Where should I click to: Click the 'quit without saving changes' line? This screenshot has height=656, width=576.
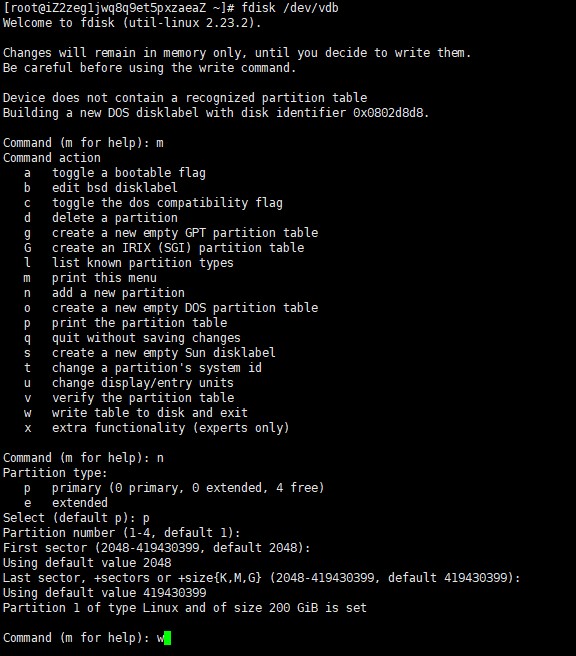pyautogui.click(x=132, y=338)
